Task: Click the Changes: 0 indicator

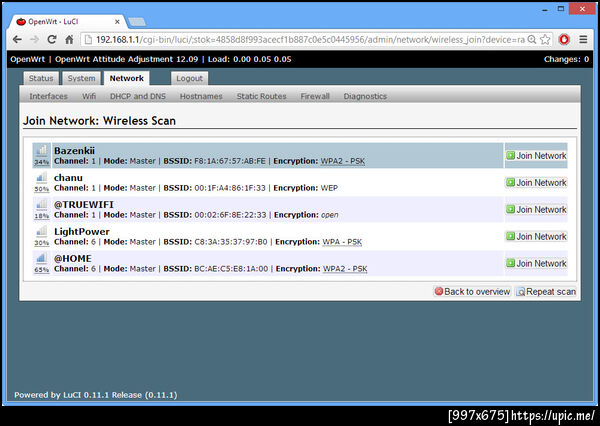Action: pos(566,59)
